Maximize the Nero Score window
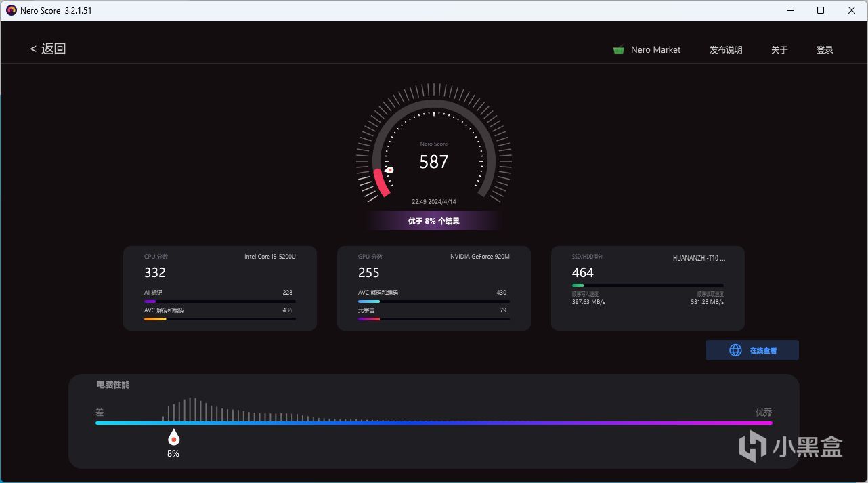Image resolution: width=868 pixels, height=483 pixels. tap(821, 10)
